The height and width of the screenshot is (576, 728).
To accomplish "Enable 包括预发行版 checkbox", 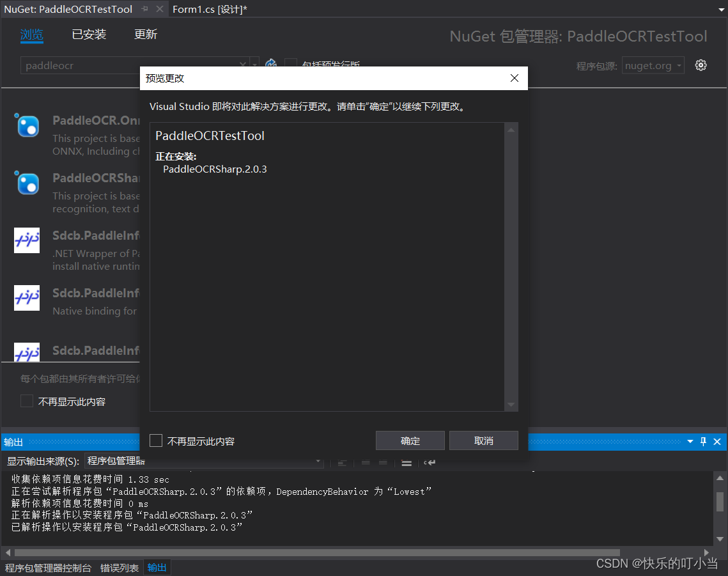I will tap(291, 66).
